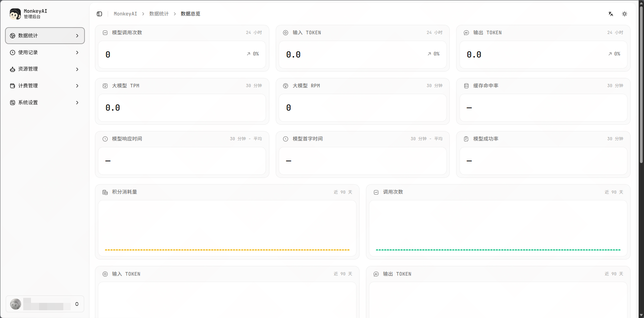This screenshot has height=318, width=644.
Task: Go to 数据统计 breadcrumb link
Action: click(159, 14)
